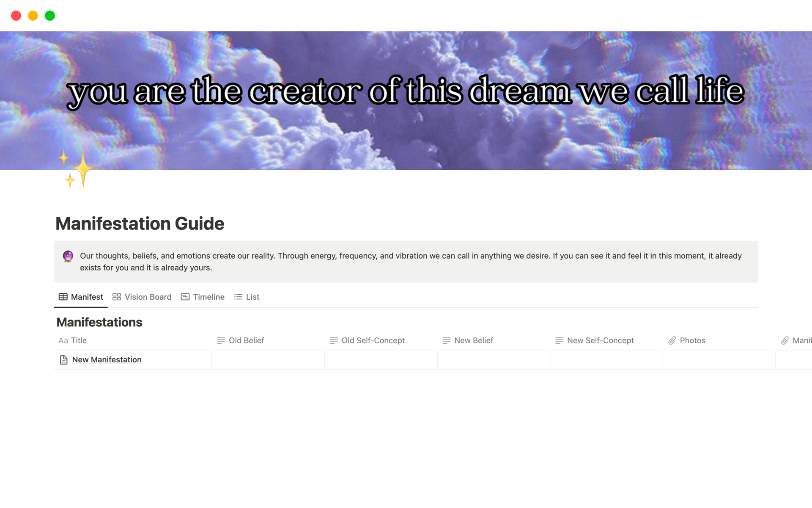The height and width of the screenshot is (508, 812).
Task: Click the Manifestation file page icon
Action: point(64,359)
